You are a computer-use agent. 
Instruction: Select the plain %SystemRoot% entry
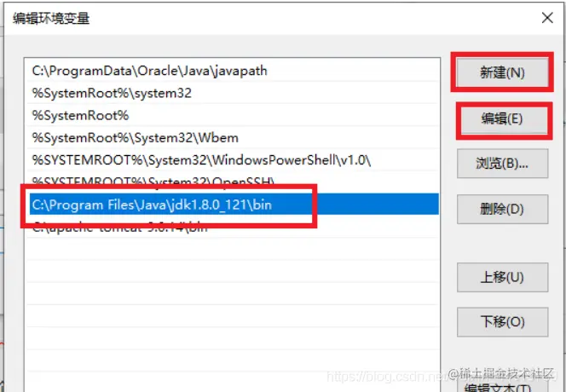click(x=233, y=116)
